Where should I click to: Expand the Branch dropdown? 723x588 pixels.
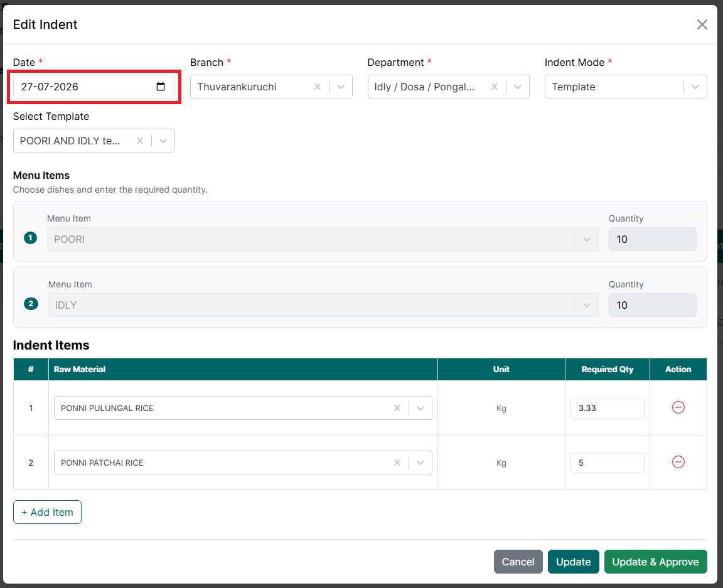tap(341, 87)
